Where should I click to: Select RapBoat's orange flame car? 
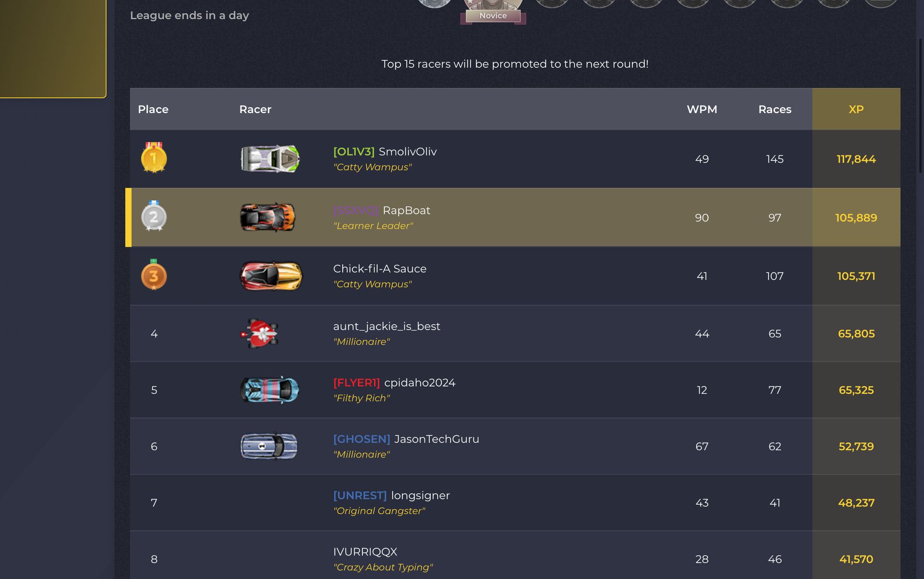pyautogui.click(x=268, y=217)
